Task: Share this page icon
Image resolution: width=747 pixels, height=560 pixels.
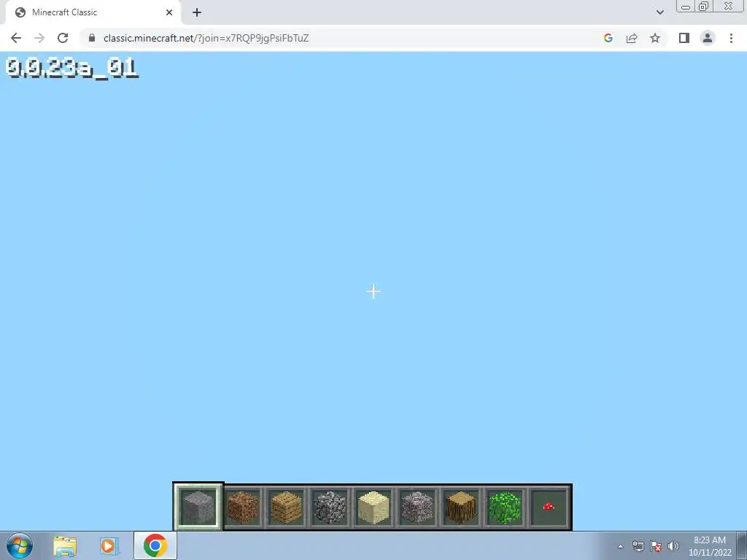Action: tap(632, 38)
